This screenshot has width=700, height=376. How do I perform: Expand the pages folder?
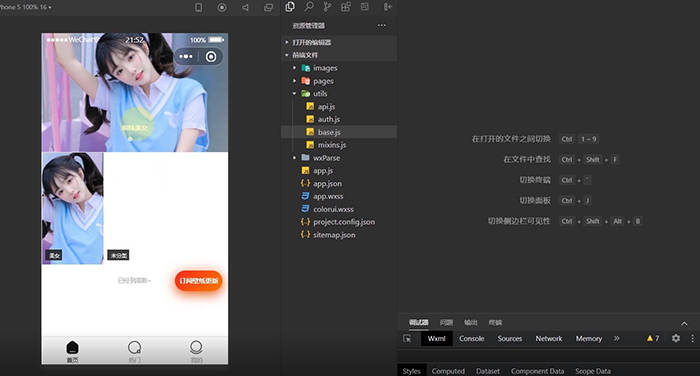click(339, 81)
